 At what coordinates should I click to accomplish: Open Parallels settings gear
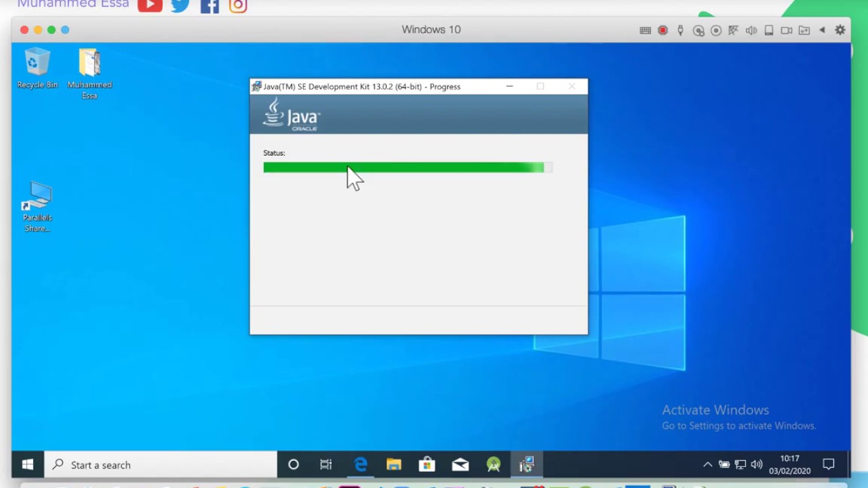coord(840,30)
